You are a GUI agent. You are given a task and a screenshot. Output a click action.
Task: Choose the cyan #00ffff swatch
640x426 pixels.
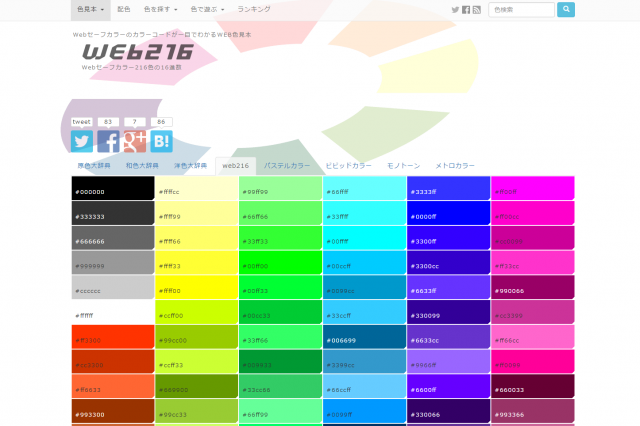[364, 238]
